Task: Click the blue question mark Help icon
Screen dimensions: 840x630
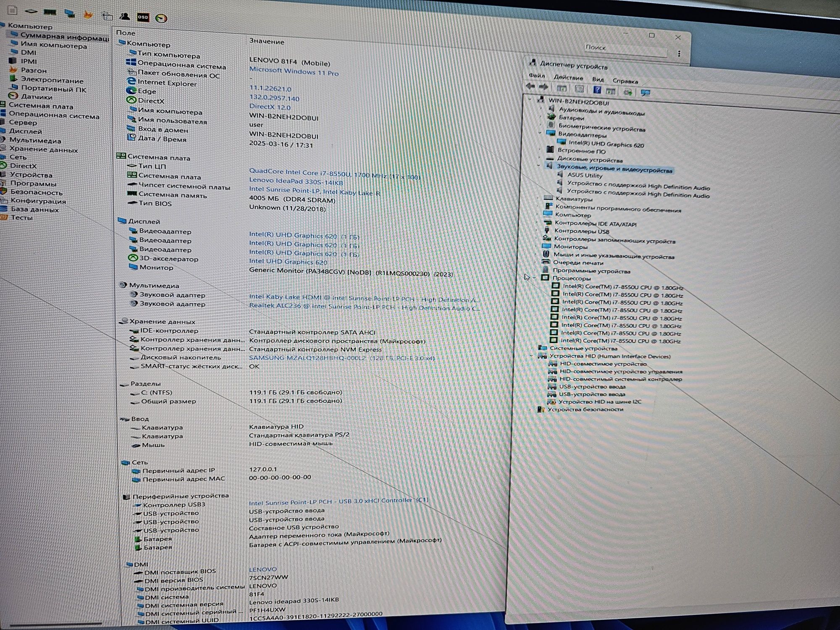Action: 597,90
